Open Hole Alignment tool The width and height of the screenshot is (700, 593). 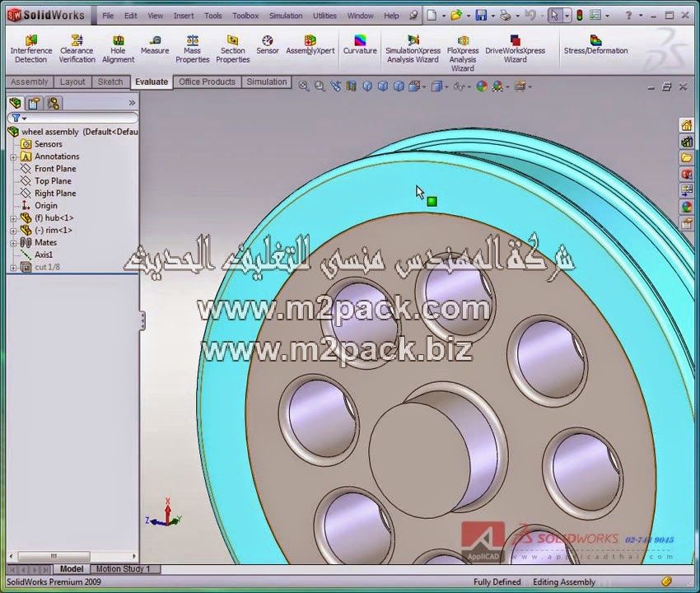(118, 49)
